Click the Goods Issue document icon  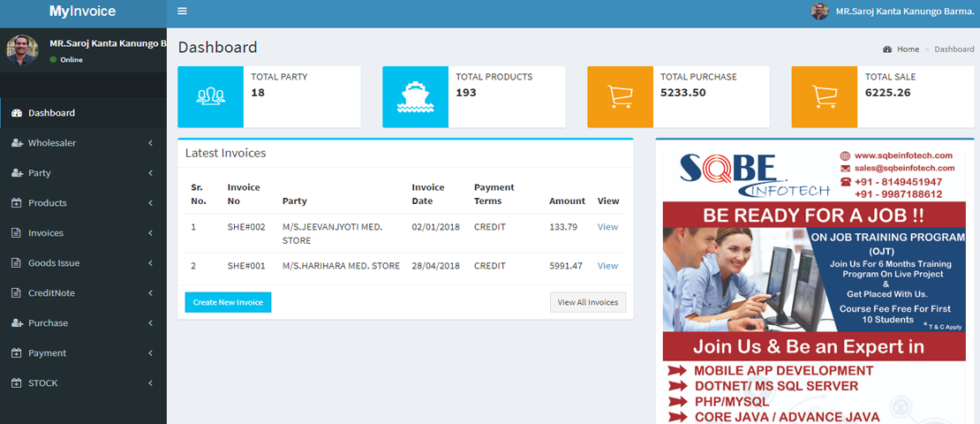[17, 263]
